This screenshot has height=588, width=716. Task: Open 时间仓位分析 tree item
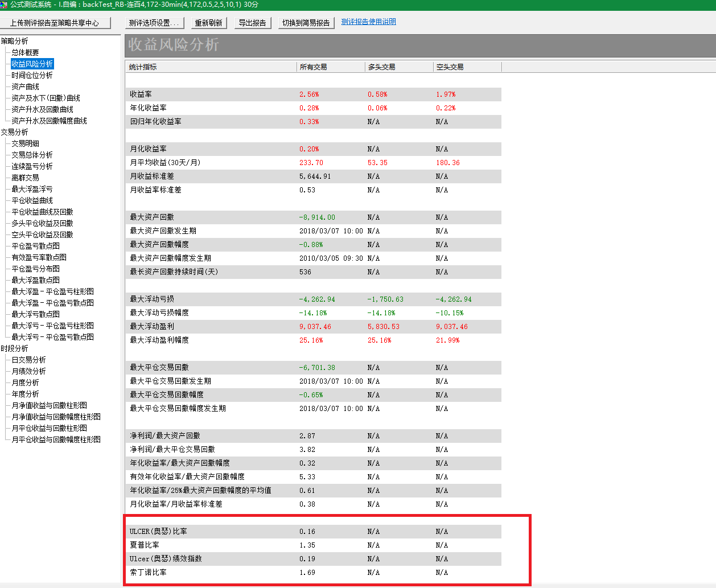(32, 75)
